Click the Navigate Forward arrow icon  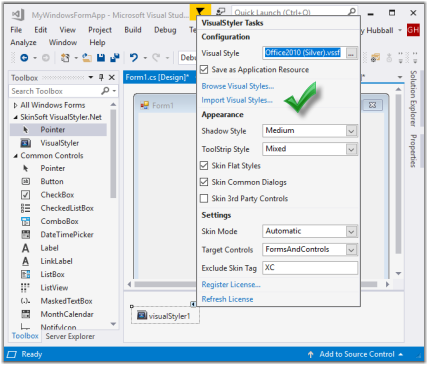point(46,58)
